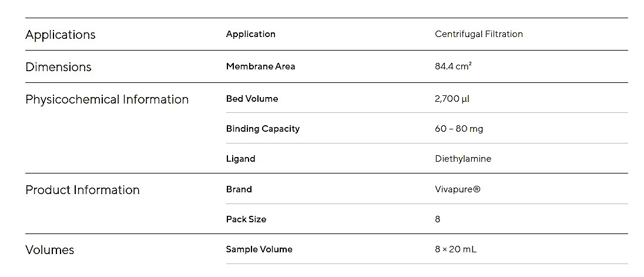Select the 8 × 20 mL volume value
Viewport: 644px width, 277px height.
pos(455,249)
